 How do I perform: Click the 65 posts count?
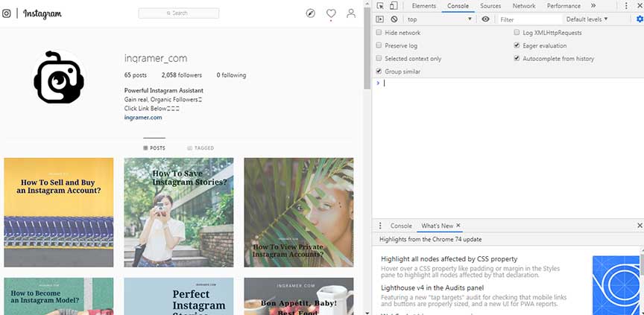(136, 75)
